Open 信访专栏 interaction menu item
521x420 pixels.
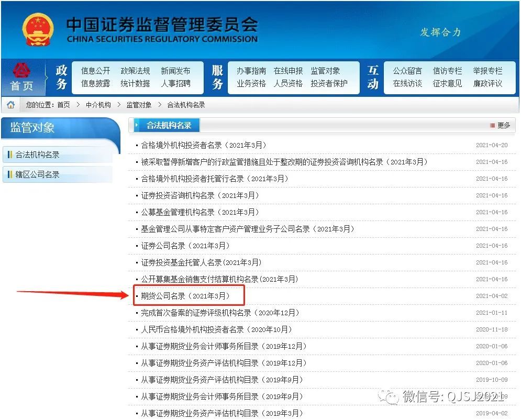click(447, 71)
